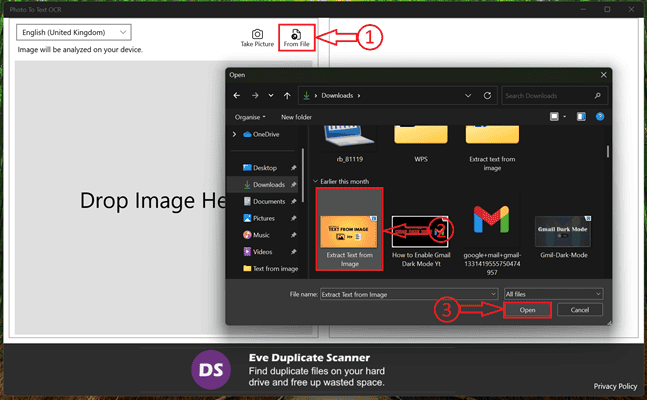
Task: Click the pin icon beside Documents
Action: 293,201
